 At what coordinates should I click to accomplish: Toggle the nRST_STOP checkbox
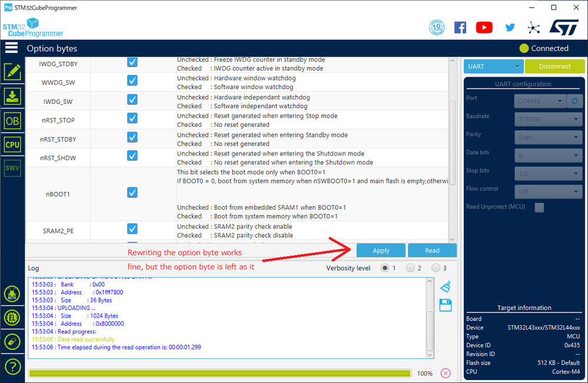(132, 118)
